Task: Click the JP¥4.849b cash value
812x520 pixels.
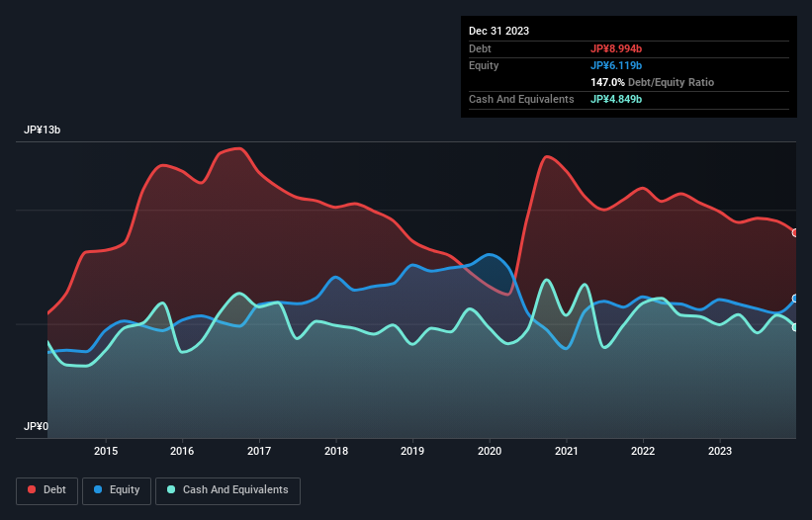Action: [616, 99]
